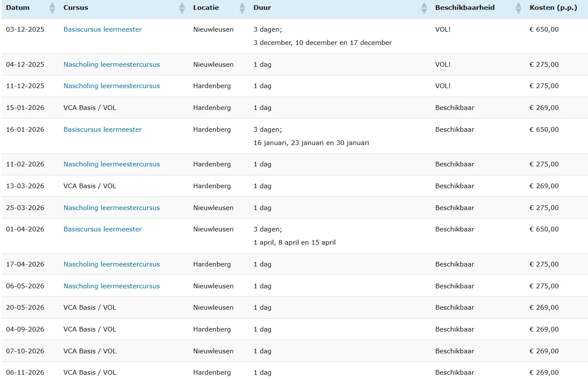This screenshot has width=588, height=379.
Task: Click the Beschikbaarheid header label text
Action: pyautogui.click(x=465, y=8)
